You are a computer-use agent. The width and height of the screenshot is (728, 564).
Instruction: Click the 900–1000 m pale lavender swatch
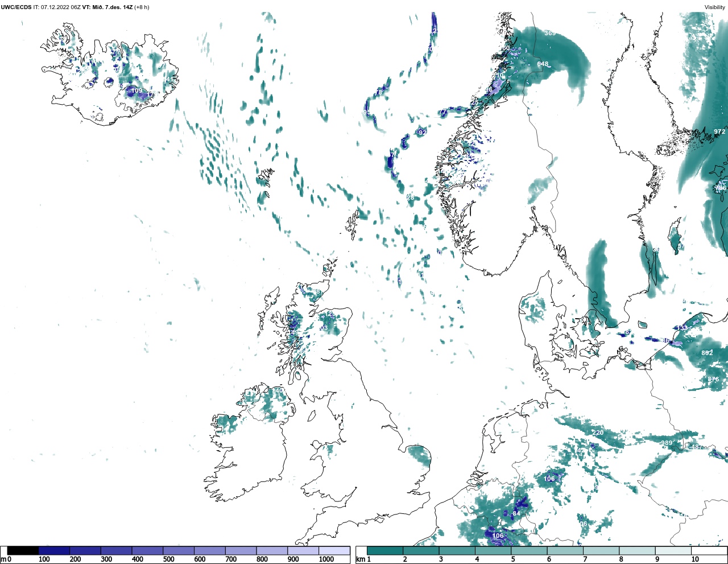point(303,550)
